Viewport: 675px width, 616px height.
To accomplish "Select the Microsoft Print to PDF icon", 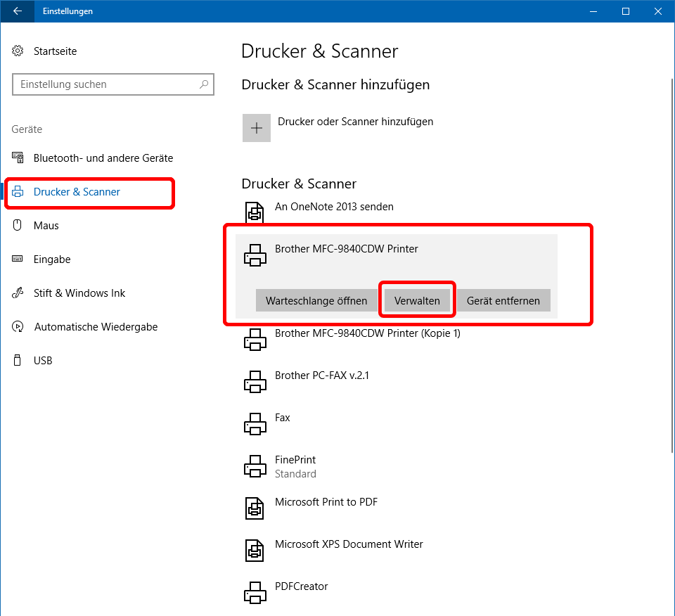I will coord(255,507).
